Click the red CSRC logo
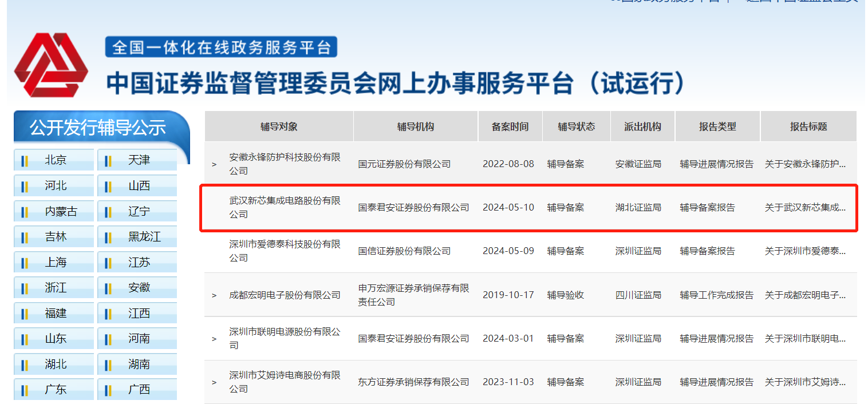Viewport: 868px width, 404px height. click(x=50, y=65)
